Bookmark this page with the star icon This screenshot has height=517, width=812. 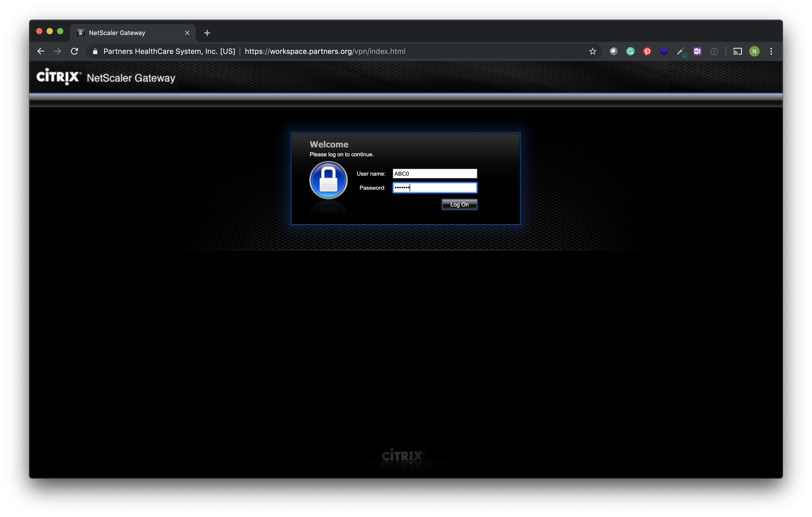click(x=593, y=51)
